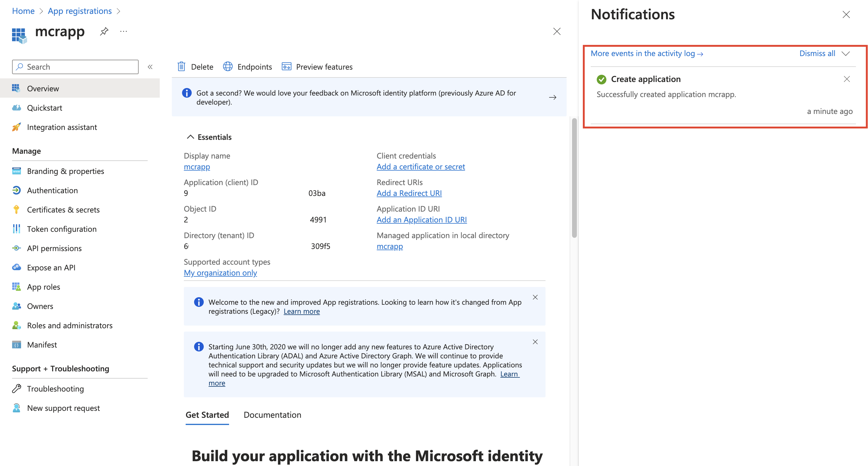Click Add a Redirect URI
Viewport: 868px width, 466px height.
(409, 193)
